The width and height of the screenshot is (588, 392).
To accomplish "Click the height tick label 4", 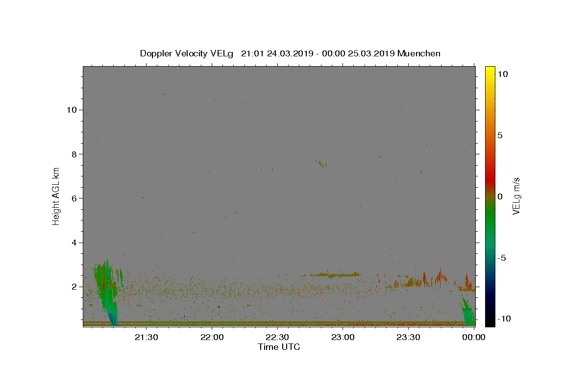I will tap(73, 243).
